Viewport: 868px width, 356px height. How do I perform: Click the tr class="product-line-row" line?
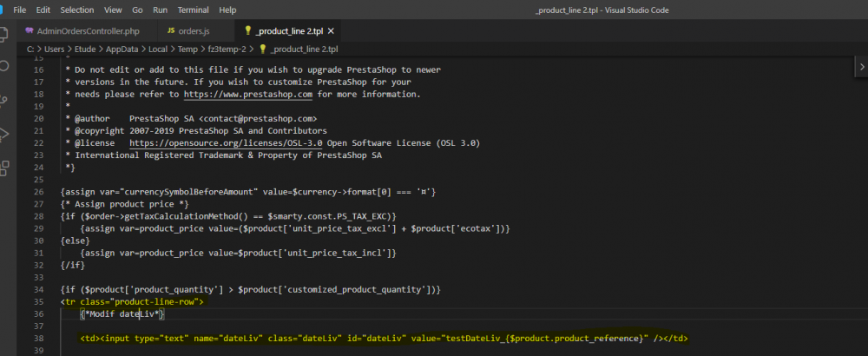(132, 302)
